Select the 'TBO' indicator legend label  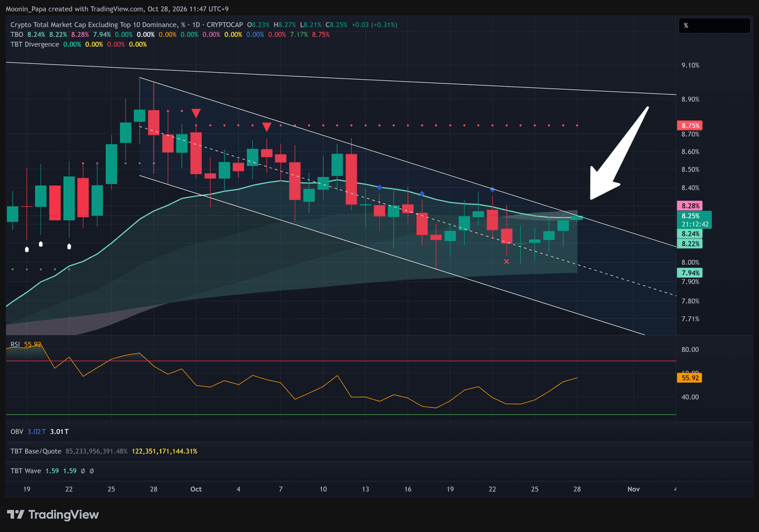[x=17, y=34]
